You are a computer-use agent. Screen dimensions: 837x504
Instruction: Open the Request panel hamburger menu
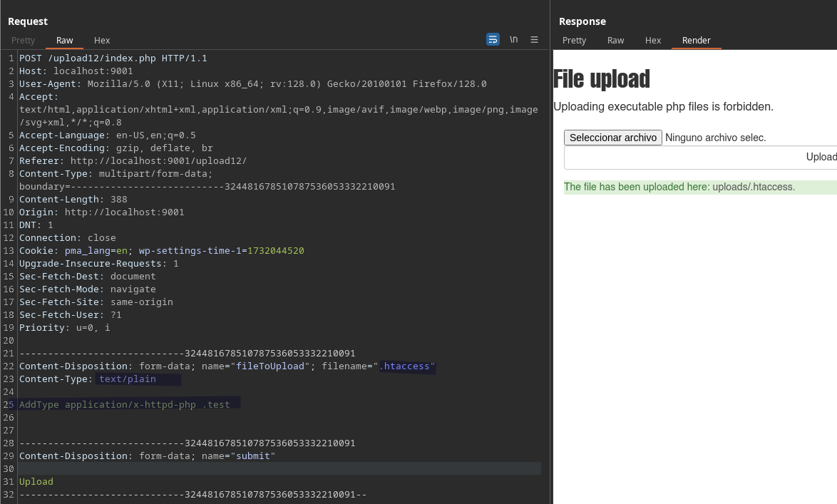(x=534, y=39)
